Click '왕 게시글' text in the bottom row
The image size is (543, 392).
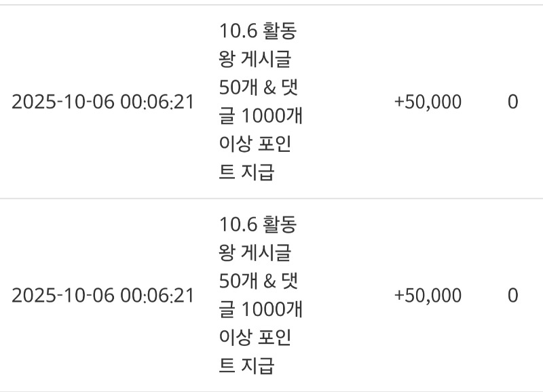(x=255, y=253)
